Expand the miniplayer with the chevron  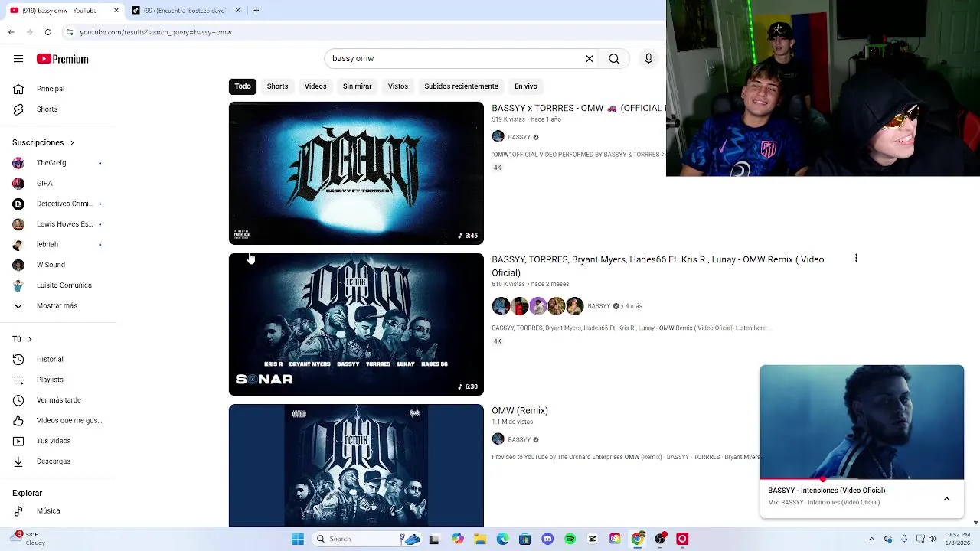point(946,499)
